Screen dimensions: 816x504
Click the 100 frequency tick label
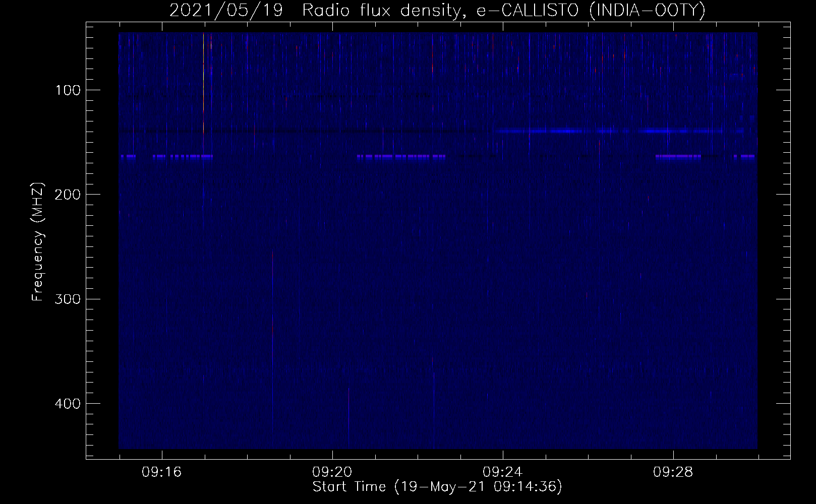click(67, 90)
